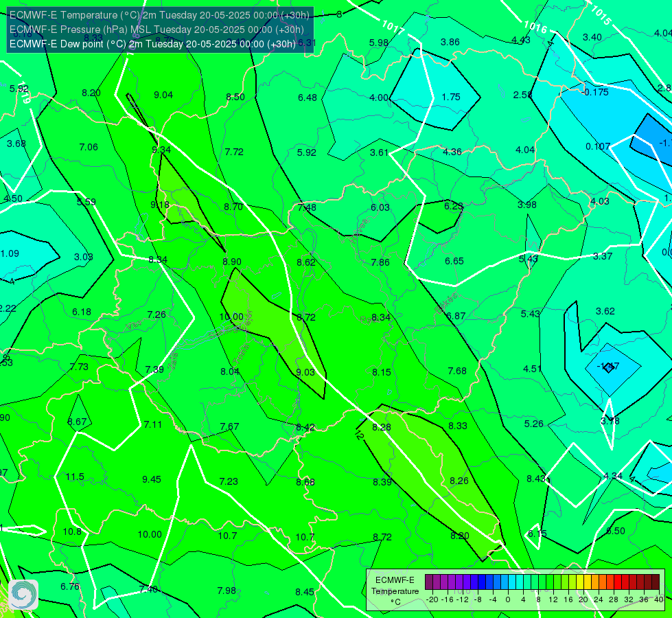672x618 pixels.
Task: Click the 8.45 temperature value
Action: point(305,593)
